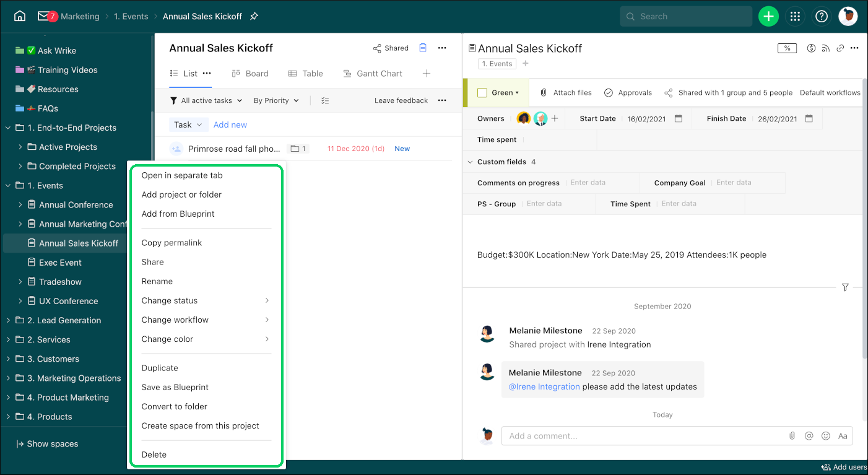Expand the 2. Lead Generation folder

point(8,320)
